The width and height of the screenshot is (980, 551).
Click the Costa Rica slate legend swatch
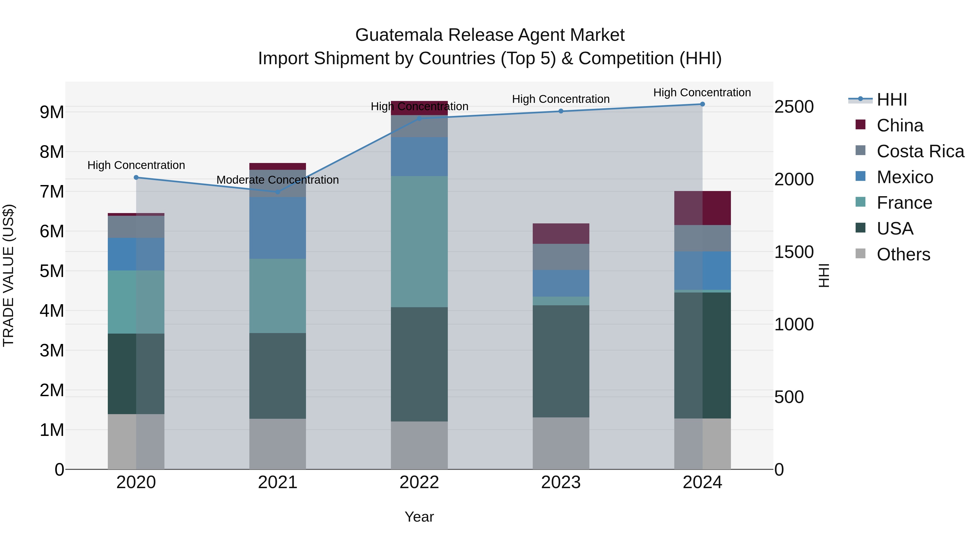860,150
